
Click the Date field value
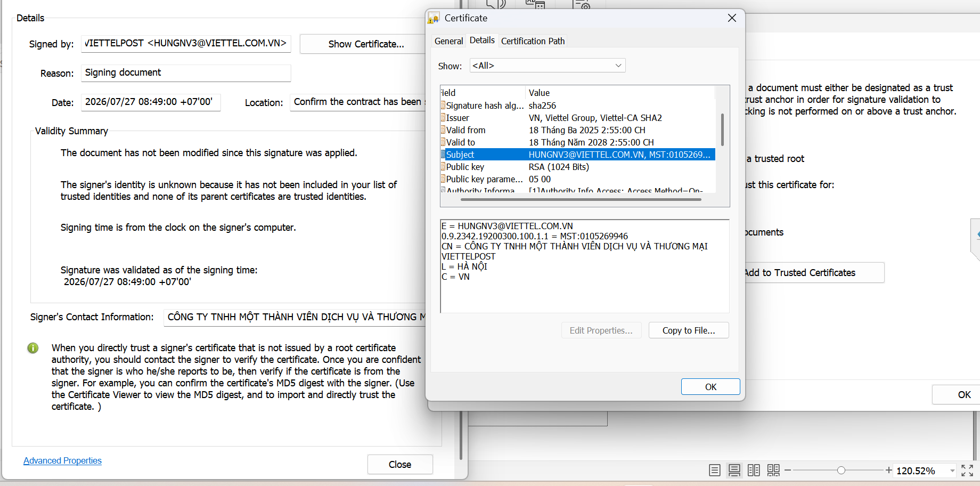(151, 102)
